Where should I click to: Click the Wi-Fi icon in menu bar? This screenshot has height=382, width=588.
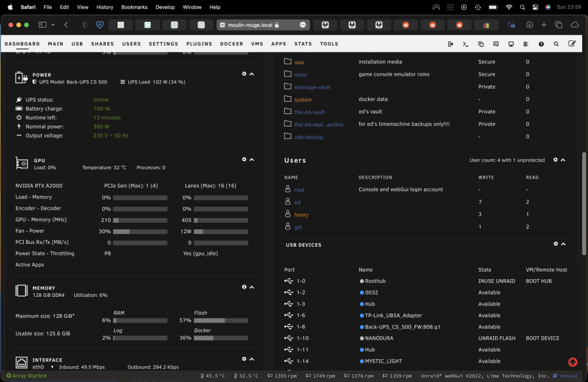pyautogui.click(x=509, y=7)
